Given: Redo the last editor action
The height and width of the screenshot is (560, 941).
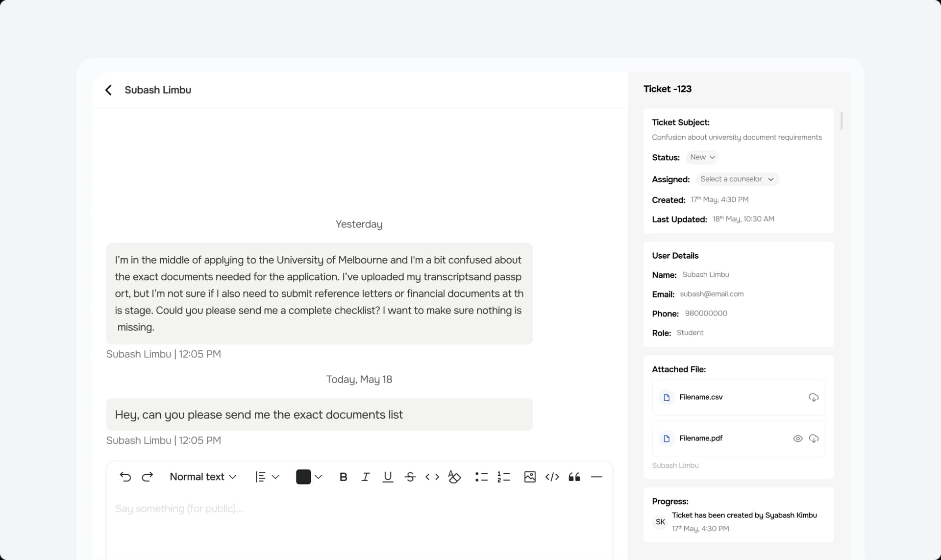Looking at the screenshot, I should [x=147, y=476].
